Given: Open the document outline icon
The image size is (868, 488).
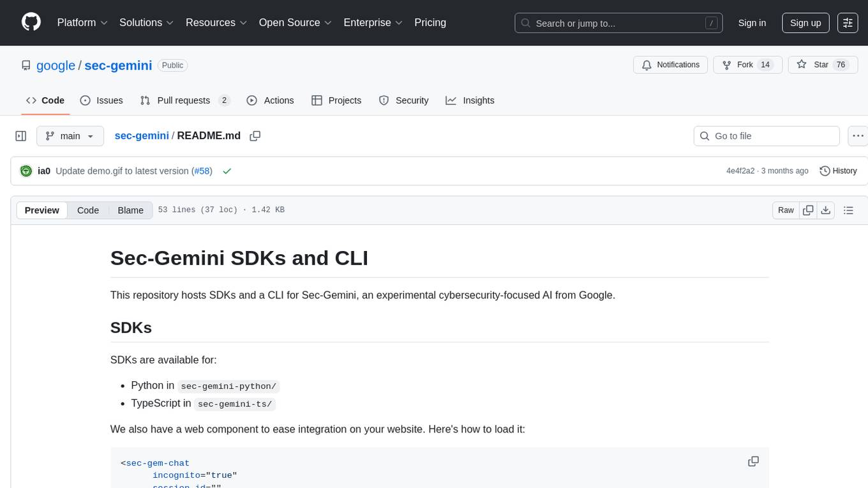Looking at the screenshot, I should click(848, 210).
